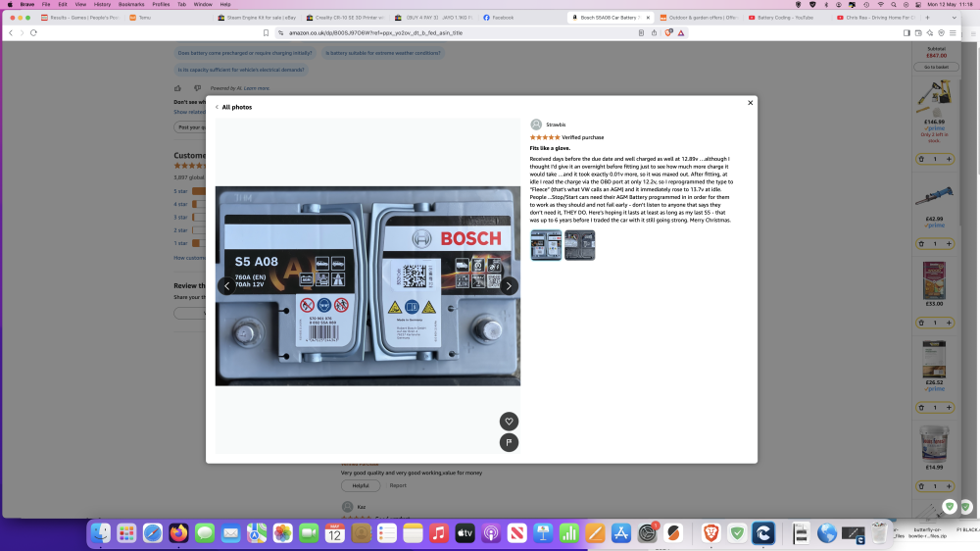Click the browser forward arrow

click(x=22, y=32)
